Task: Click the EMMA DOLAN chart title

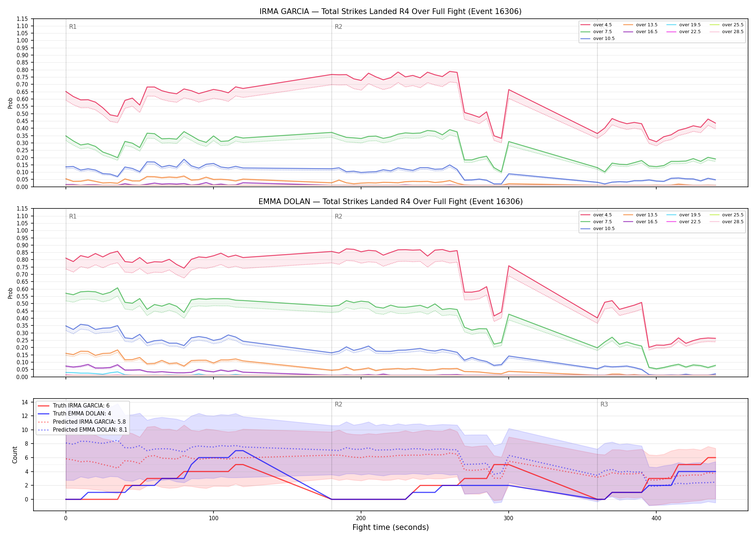Action: [390, 202]
